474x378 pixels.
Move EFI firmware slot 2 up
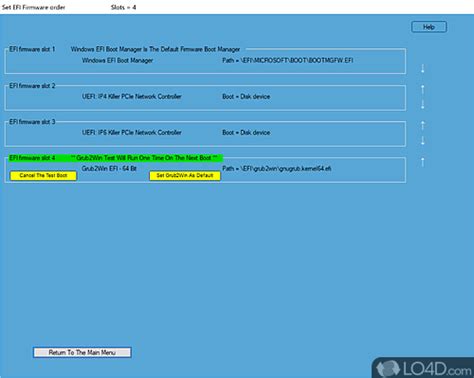pyautogui.click(x=423, y=89)
